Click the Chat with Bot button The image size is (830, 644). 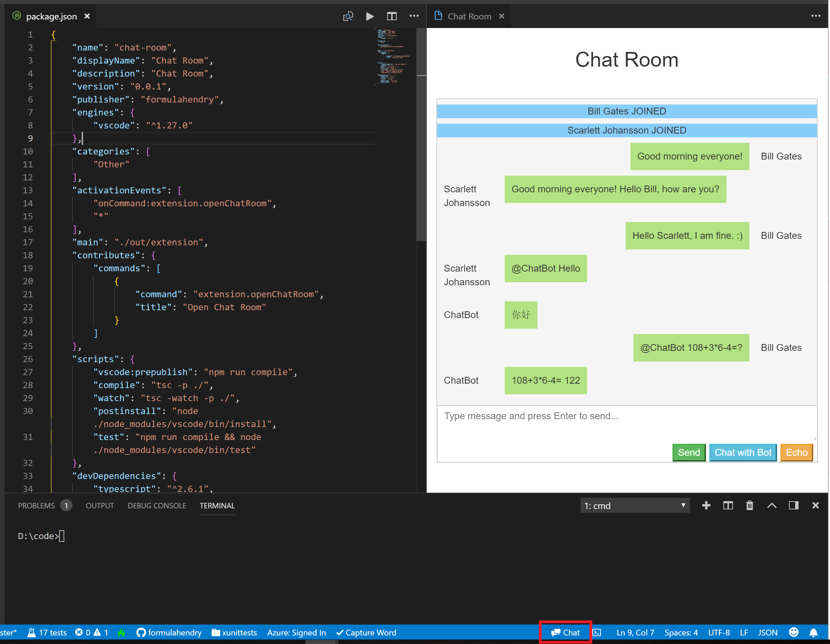point(743,452)
